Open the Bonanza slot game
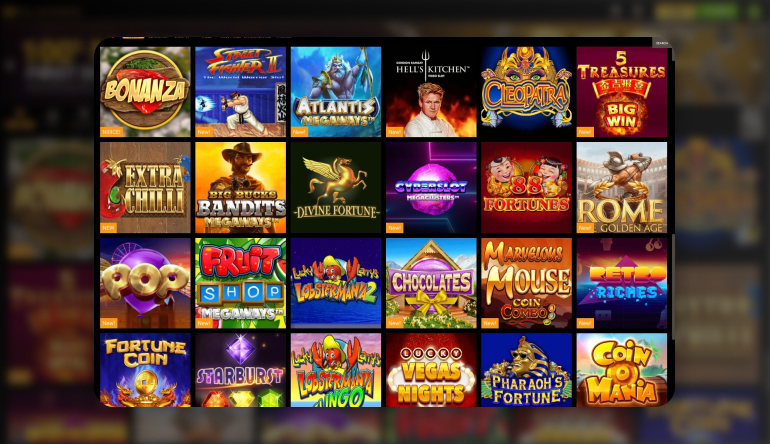The height and width of the screenshot is (444, 770). click(145, 92)
